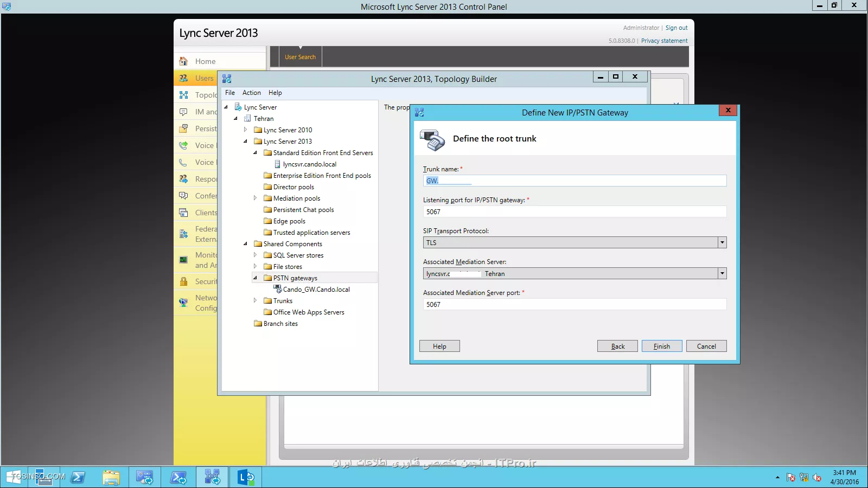
Task: Open the Action menu
Action: tap(252, 93)
